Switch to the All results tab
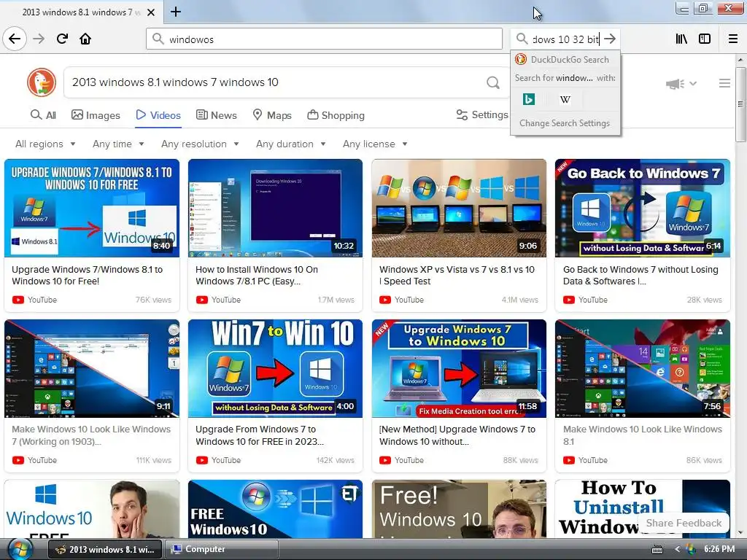The image size is (747, 560). [x=43, y=114]
